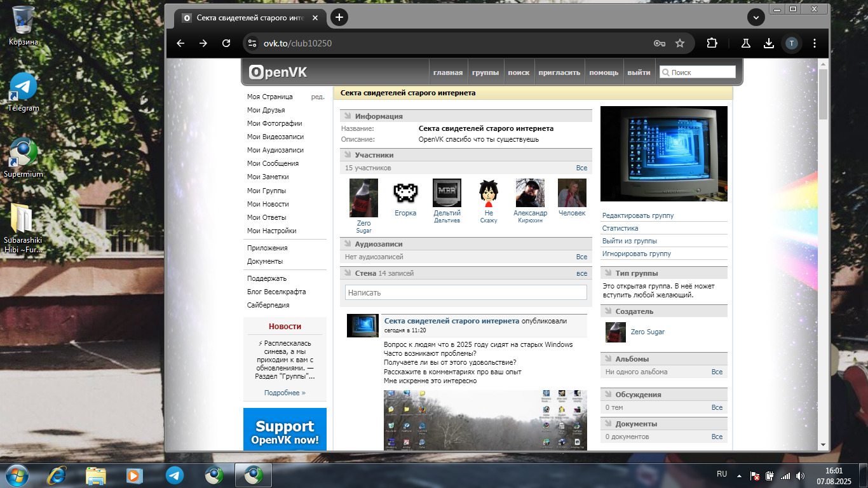868x488 pixels.
Task: Click the Редактировать группу link
Action: (x=638, y=215)
